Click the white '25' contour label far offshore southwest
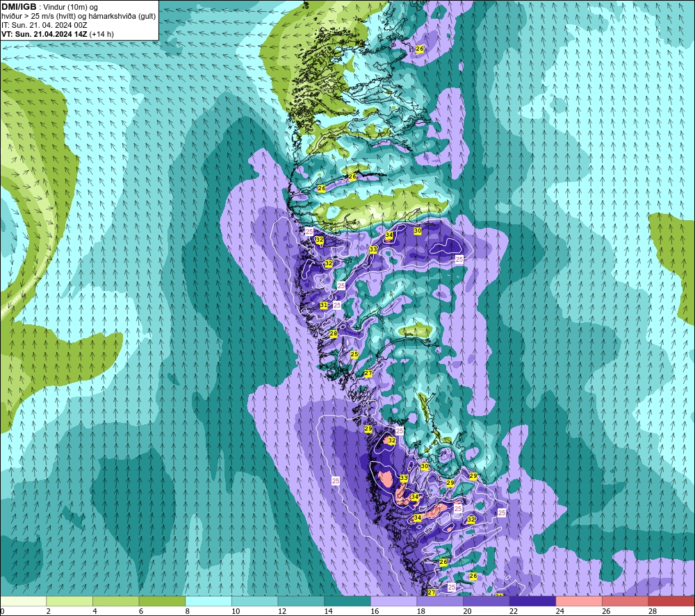The image size is (695, 616). tap(336, 481)
